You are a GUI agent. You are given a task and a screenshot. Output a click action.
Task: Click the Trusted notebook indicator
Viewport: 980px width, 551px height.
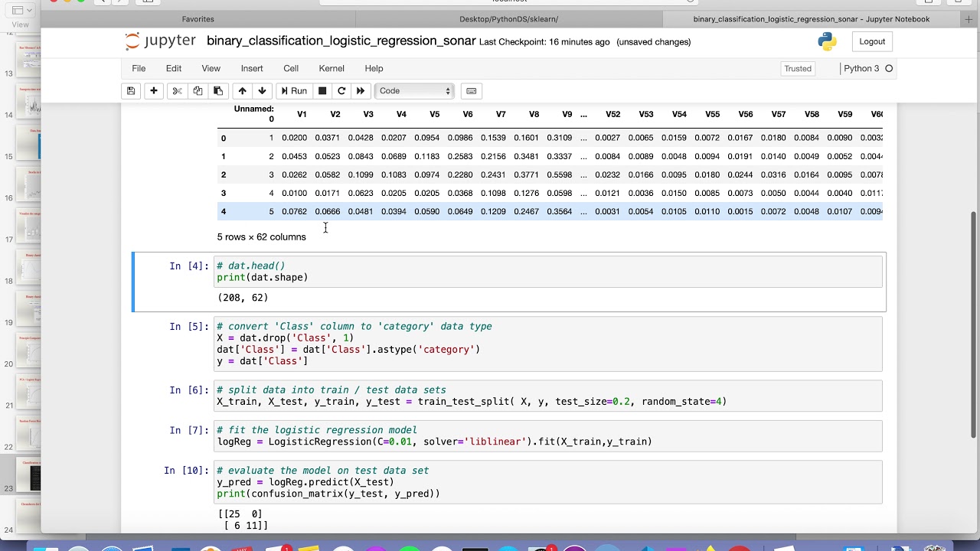pyautogui.click(x=798, y=68)
